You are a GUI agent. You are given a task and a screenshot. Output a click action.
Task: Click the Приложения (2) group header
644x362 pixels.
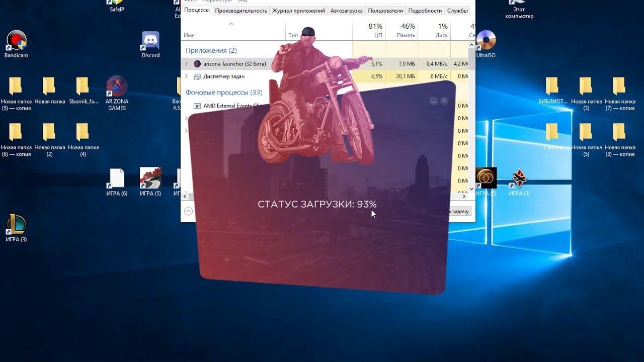click(x=211, y=50)
